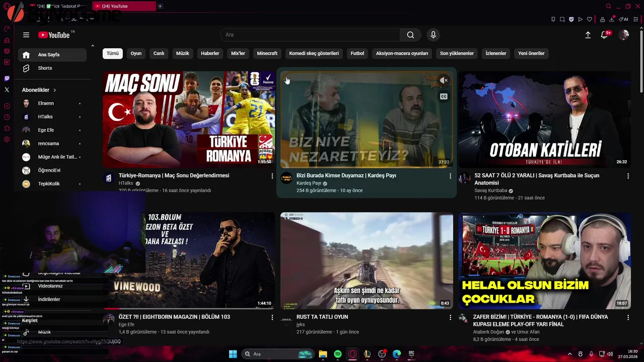Open the Elraenn subscription channel

tap(52, 104)
